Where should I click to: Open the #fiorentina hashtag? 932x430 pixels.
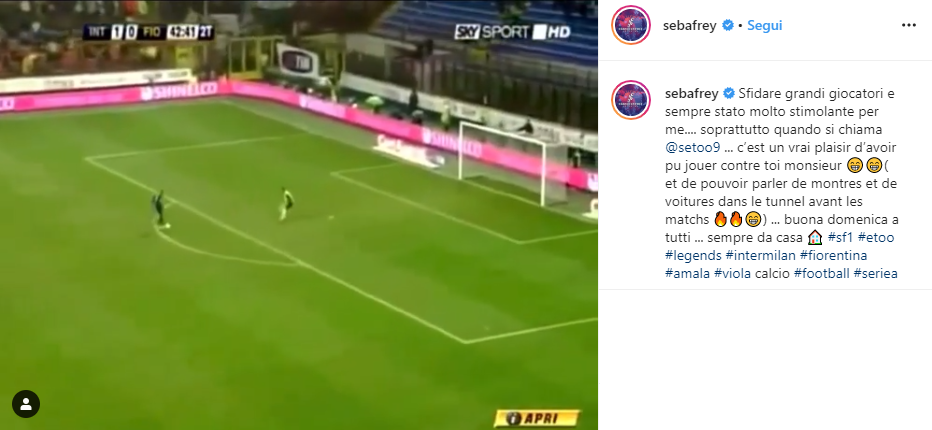click(833, 256)
